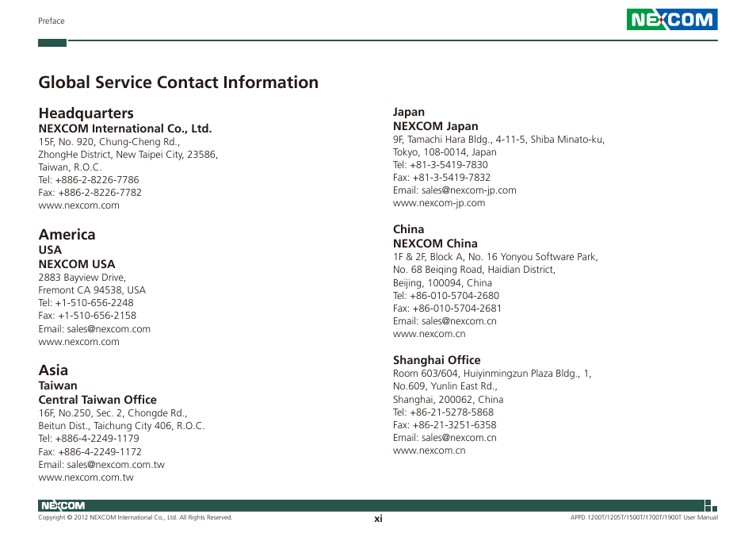Click headquarters Fax +886-2-8226-7782

pyautogui.click(x=90, y=193)
